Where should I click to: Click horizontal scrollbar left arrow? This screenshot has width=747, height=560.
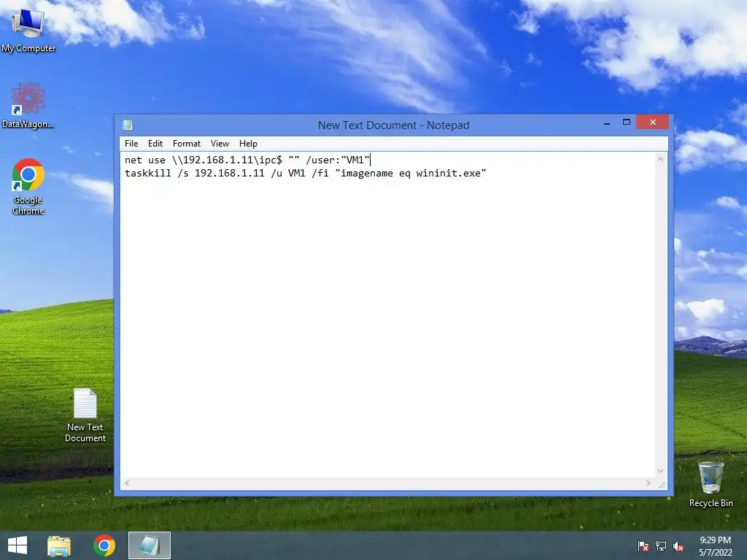click(127, 483)
